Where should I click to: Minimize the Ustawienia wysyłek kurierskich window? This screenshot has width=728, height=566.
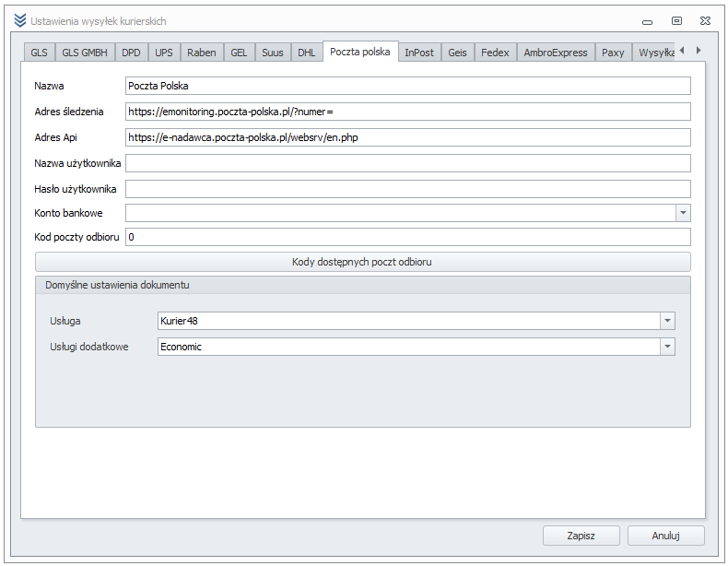point(647,22)
